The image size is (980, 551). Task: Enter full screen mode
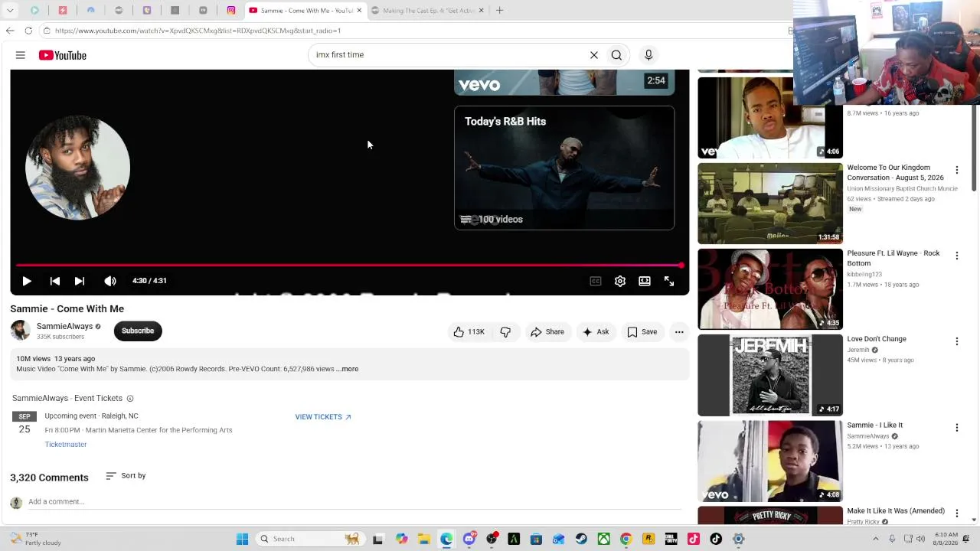coord(669,281)
